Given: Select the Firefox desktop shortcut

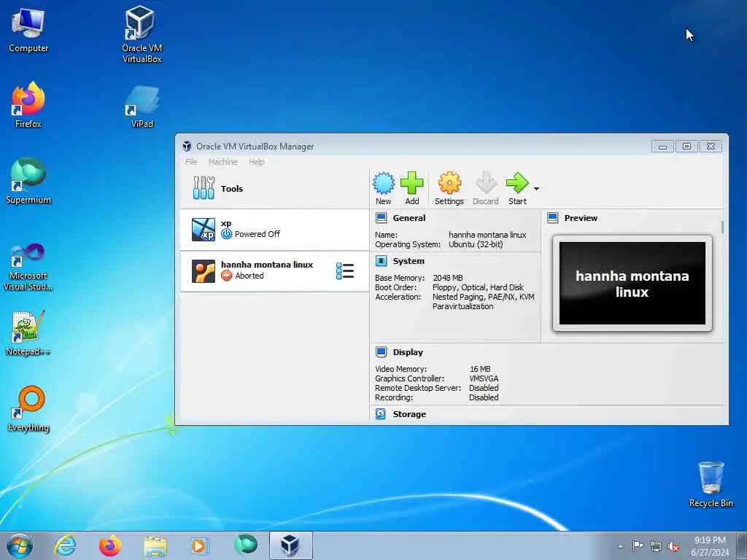Looking at the screenshot, I should pos(28,105).
